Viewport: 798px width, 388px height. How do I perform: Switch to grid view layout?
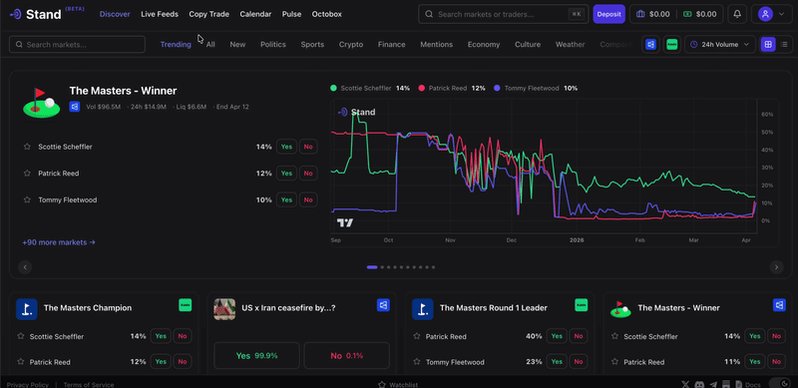pyautogui.click(x=768, y=45)
